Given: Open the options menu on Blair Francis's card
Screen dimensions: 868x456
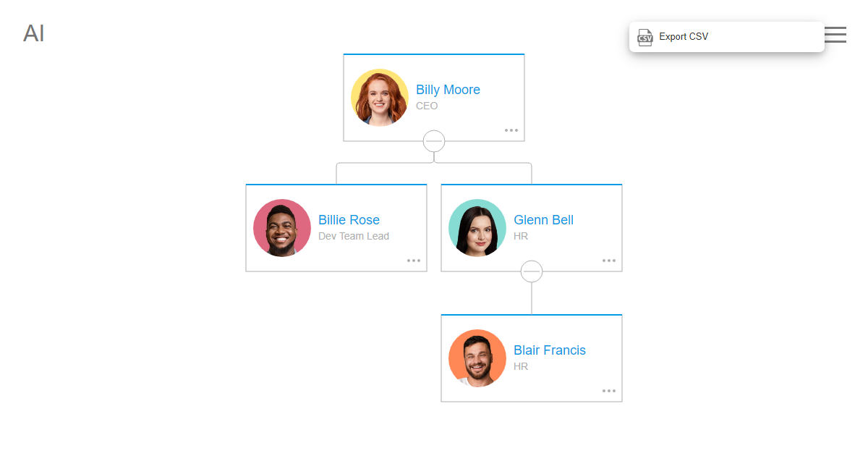Looking at the screenshot, I should 609,390.
